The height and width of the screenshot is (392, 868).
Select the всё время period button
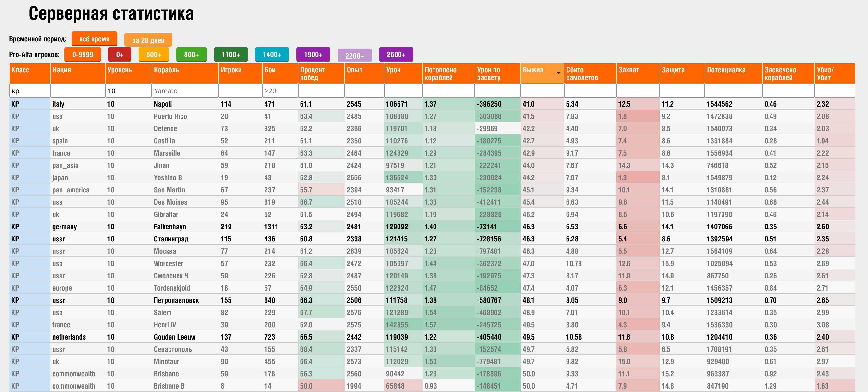94,39
